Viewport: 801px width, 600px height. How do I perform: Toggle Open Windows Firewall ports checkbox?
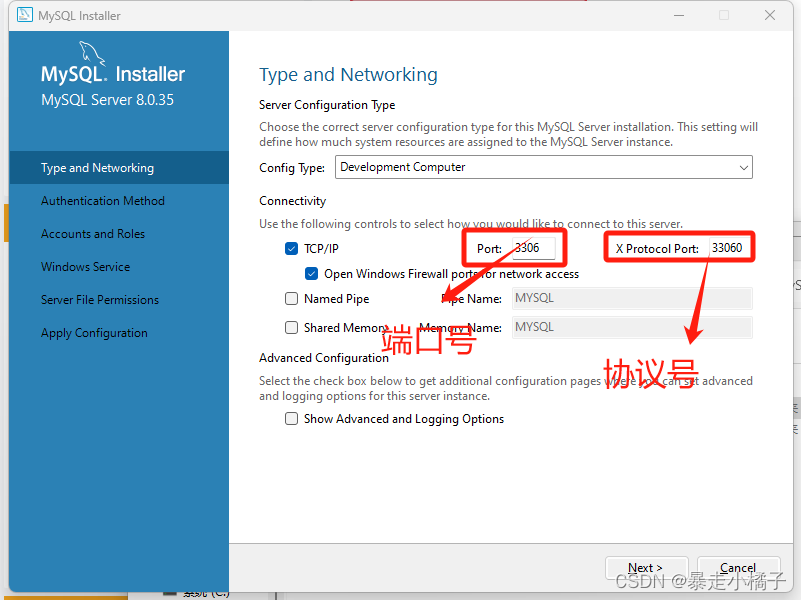(x=312, y=274)
